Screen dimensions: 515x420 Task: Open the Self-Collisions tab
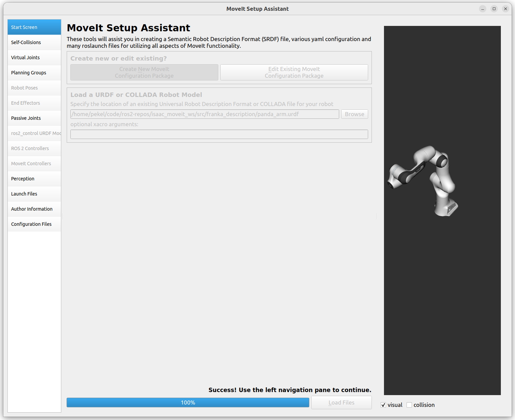coord(34,42)
